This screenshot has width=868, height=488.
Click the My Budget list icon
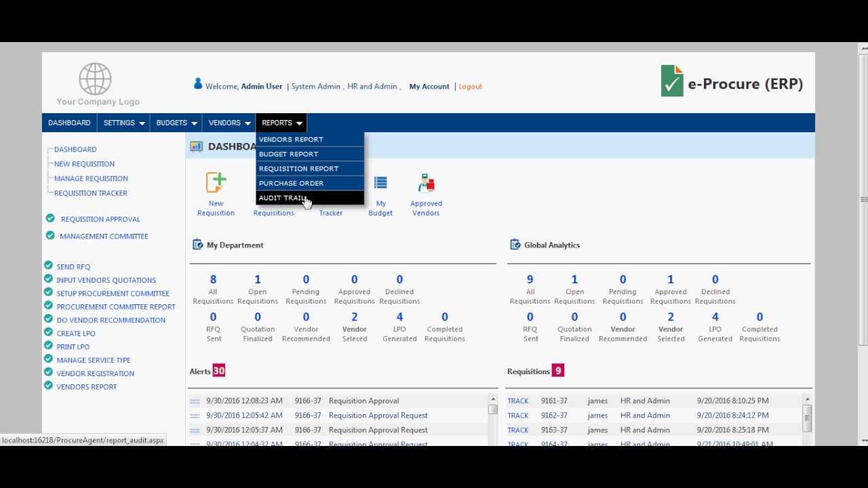(x=380, y=183)
